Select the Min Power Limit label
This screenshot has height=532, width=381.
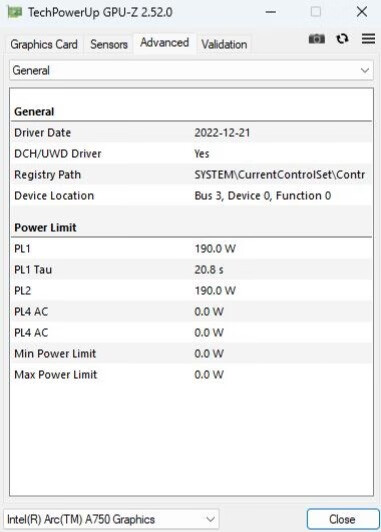click(55, 354)
